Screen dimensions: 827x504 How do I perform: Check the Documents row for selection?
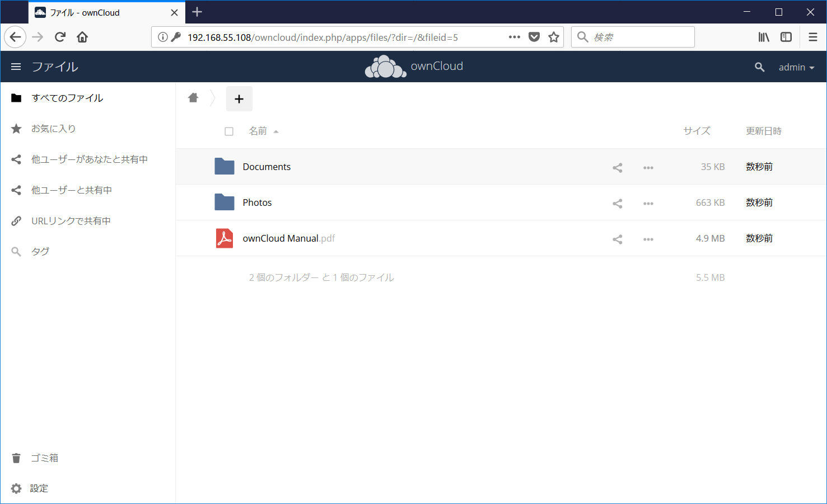pyautogui.click(x=229, y=166)
